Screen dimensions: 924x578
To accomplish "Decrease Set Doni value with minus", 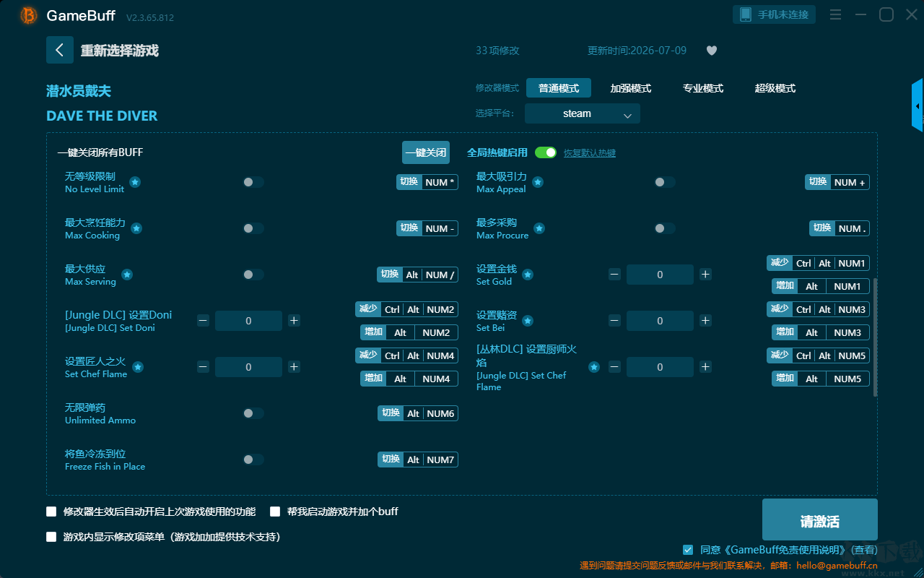I will tap(203, 321).
